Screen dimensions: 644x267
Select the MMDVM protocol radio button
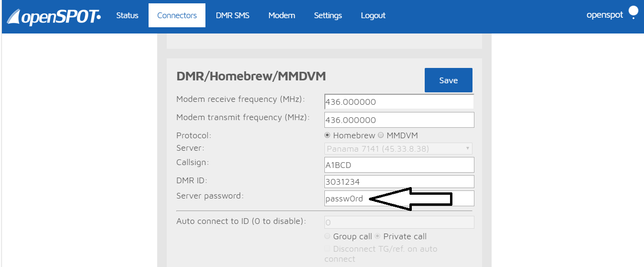(x=381, y=135)
